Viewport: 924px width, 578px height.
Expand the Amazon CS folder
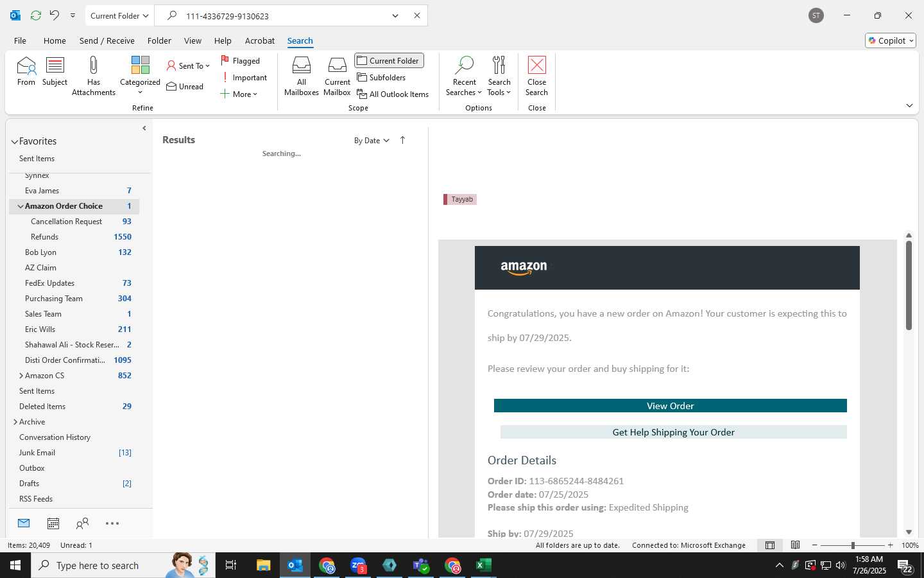21,376
